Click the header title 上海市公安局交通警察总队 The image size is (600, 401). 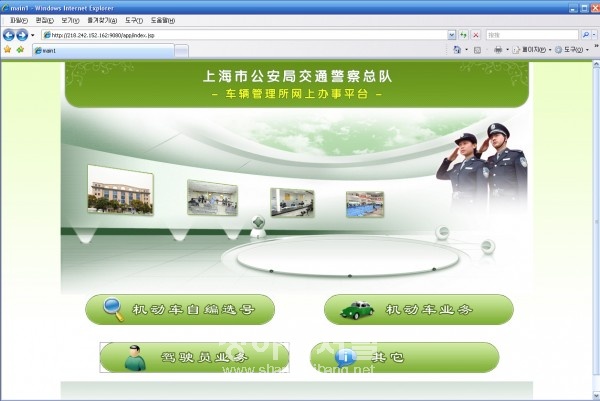click(297, 77)
